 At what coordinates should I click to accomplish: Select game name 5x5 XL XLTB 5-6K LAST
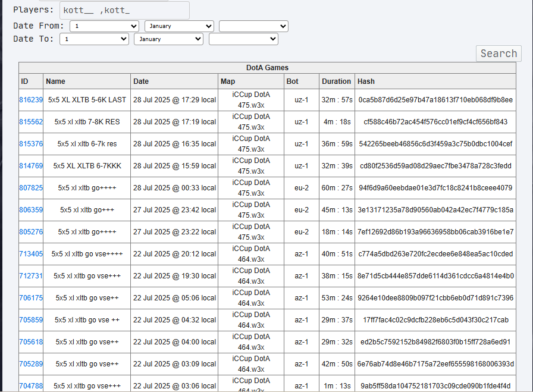tap(87, 100)
